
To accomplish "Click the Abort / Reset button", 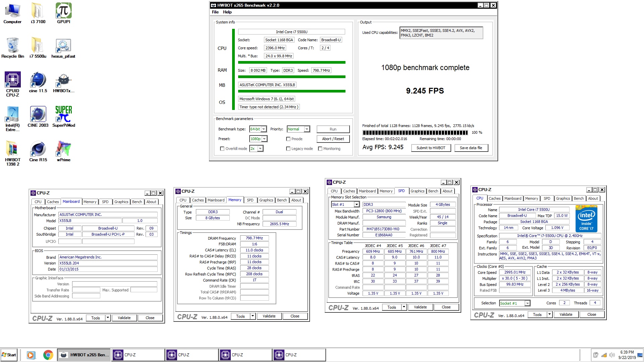I will [x=333, y=139].
